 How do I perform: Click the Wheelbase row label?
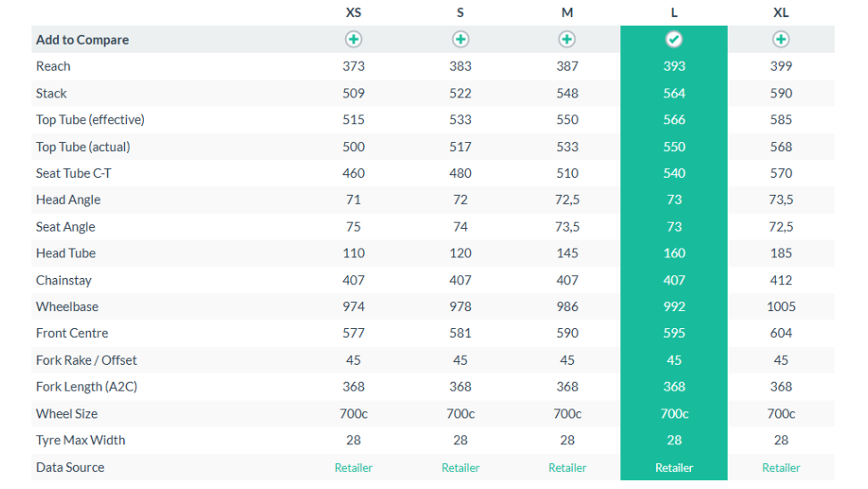pyautogui.click(x=67, y=307)
